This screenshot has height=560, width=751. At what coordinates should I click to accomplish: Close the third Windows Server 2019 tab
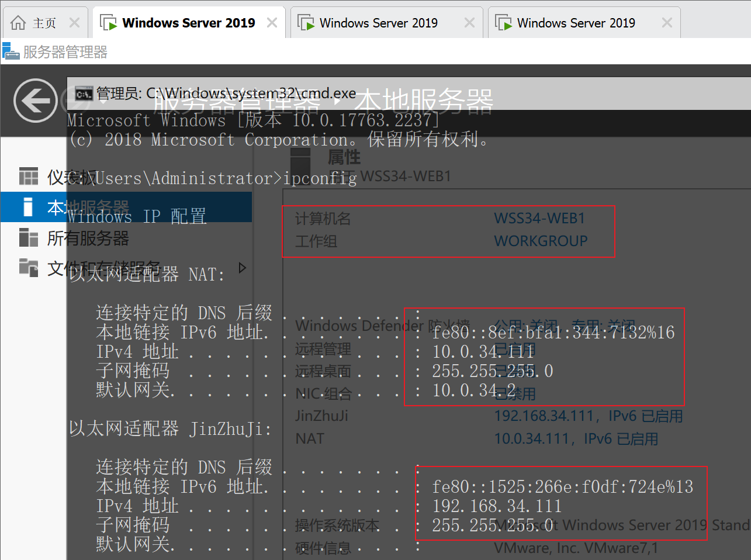(x=667, y=23)
